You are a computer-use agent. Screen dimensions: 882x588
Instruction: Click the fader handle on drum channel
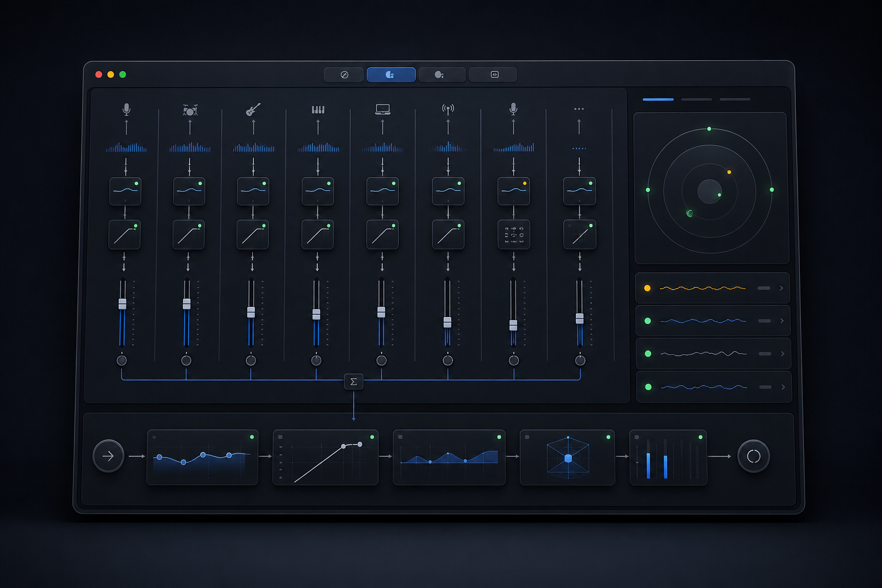click(187, 304)
